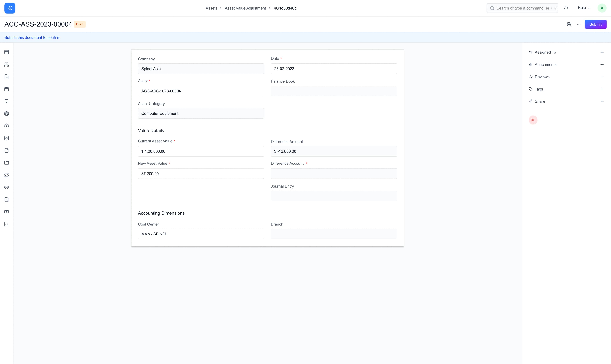Click the Submit button
Image resolution: width=611 pixels, height=364 pixels.
coord(596,24)
